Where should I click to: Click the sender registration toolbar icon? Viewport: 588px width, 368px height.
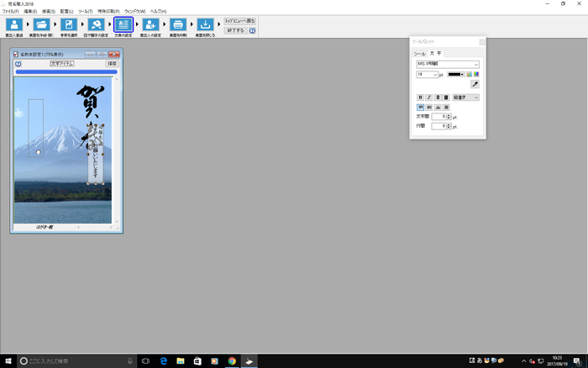click(14, 25)
